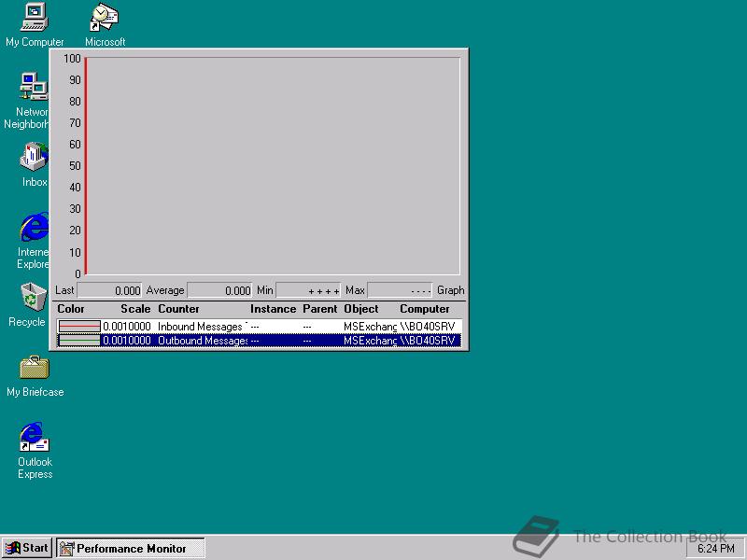Viewport: 747px width, 560px height.
Task: Click the Counter column header
Action: pos(178,309)
